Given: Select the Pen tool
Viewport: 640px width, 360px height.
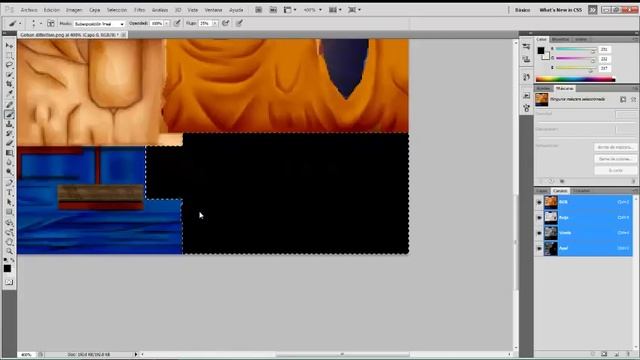Looking at the screenshot, I should pyautogui.click(x=9, y=183).
